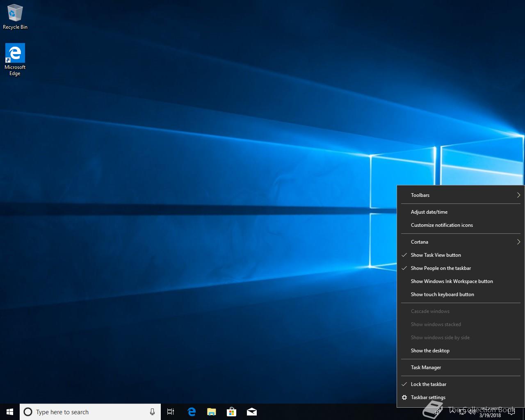
Task: Open the Windows Start button
Action: click(10, 412)
